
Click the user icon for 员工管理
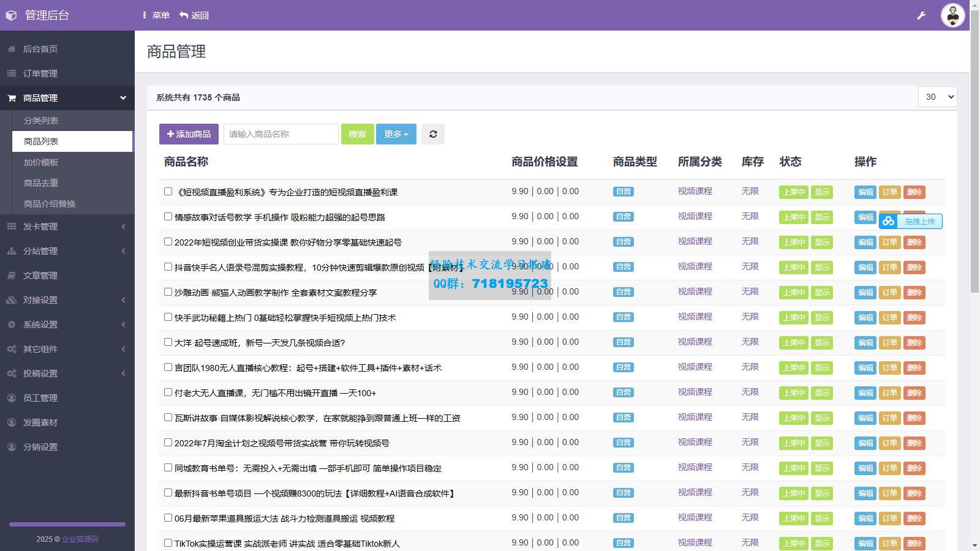click(x=12, y=398)
